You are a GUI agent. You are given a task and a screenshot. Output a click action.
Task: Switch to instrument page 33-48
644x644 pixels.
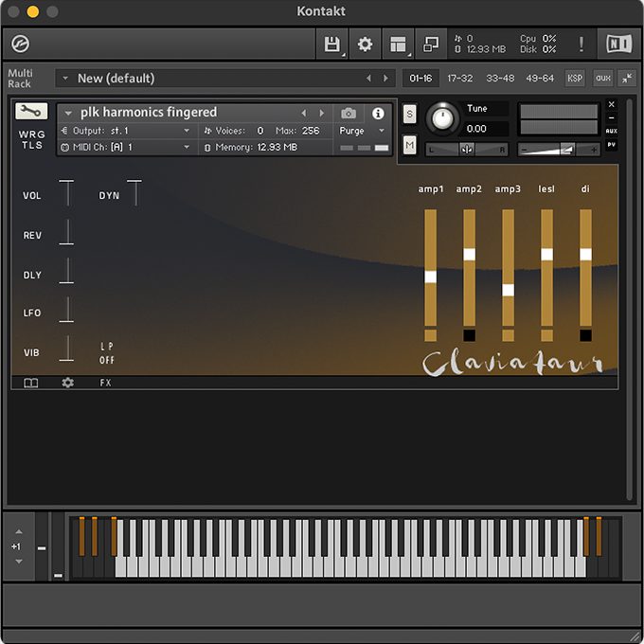pyautogui.click(x=500, y=78)
